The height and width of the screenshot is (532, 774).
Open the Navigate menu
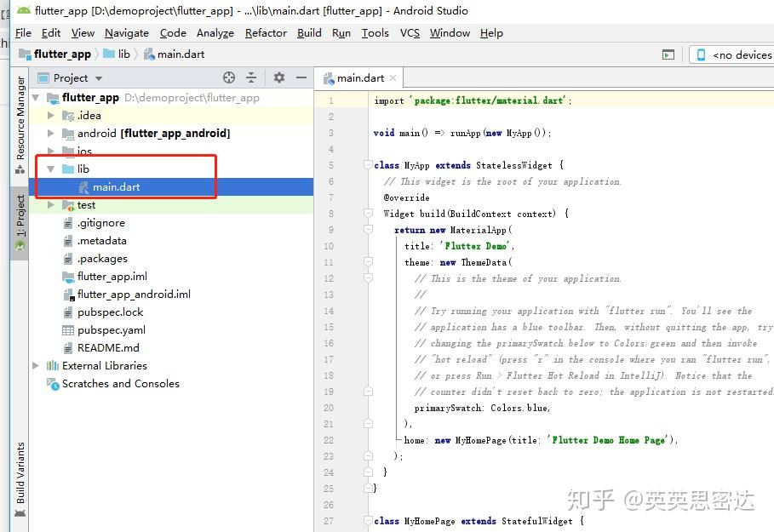127,33
